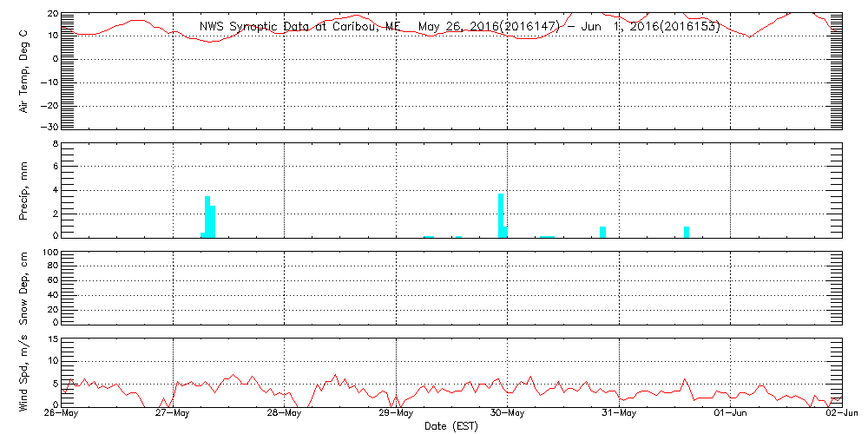Click the cyan bar between 31-May and 01-Jun
Screen dimensions: 868x434
687,232
